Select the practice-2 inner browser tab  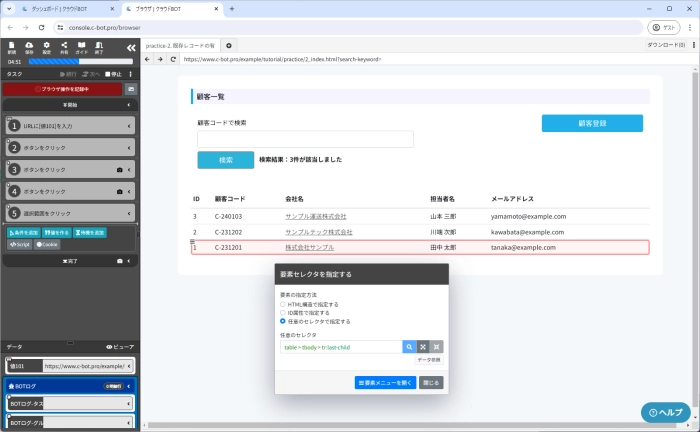(181, 46)
